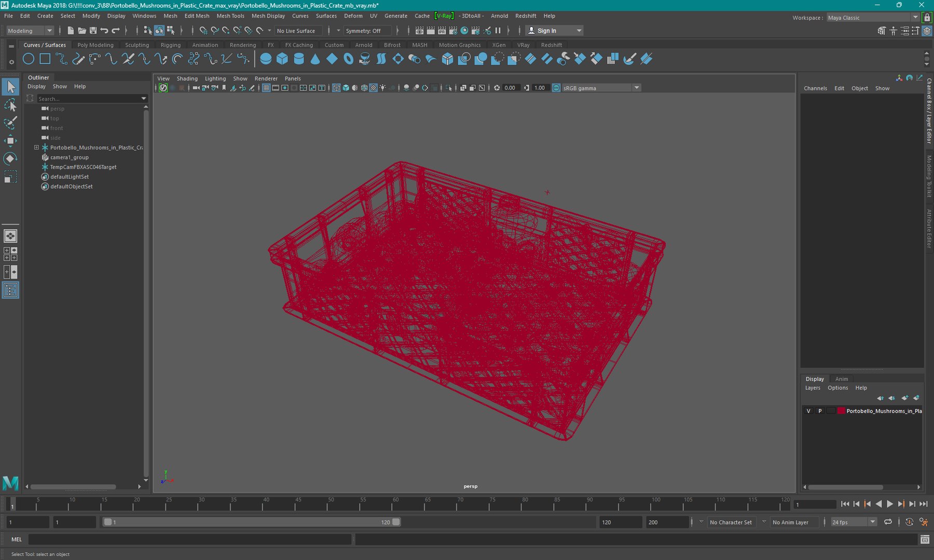Click the Symmetry: Off button
The height and width of the screenshot is (560, 934).
pyautogui.click(x=367, y=31)
